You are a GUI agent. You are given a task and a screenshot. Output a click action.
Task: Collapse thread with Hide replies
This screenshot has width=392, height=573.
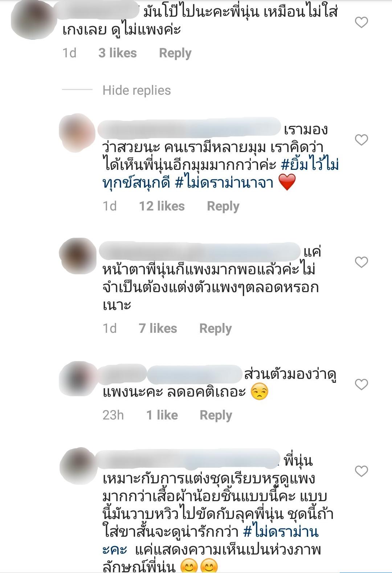pos(136,90)
